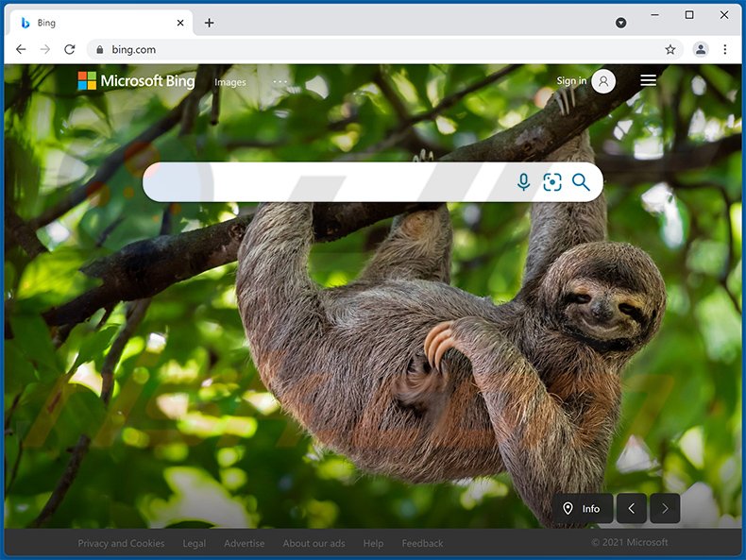
Task: Open Privacy and Cookies link
Action: coord(121,543)
